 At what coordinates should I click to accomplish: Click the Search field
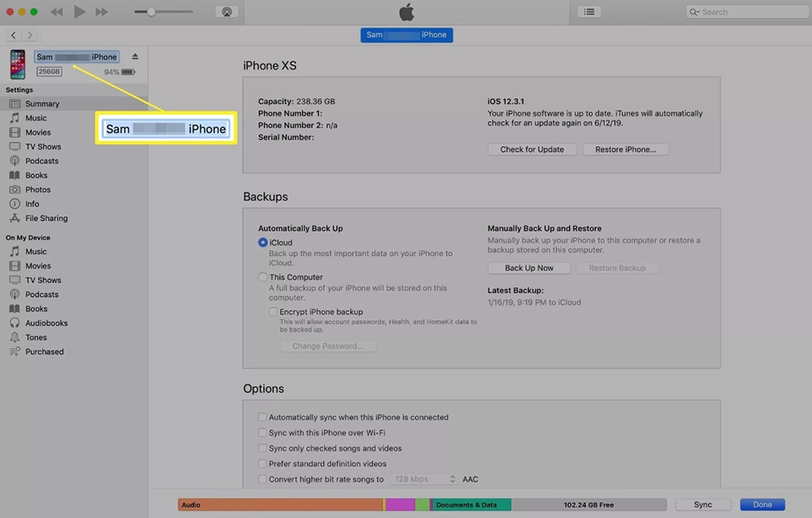pyautogui.click(x=747, y=12)
